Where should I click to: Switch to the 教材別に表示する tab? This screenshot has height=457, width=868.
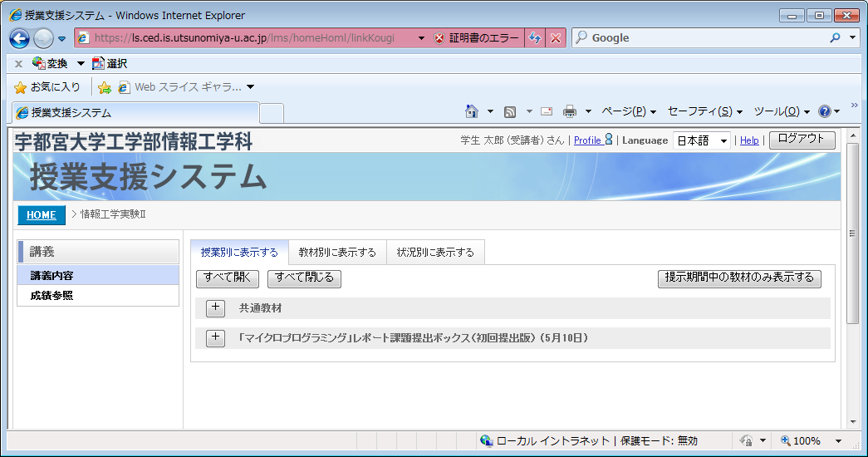(x=337, y=253)
